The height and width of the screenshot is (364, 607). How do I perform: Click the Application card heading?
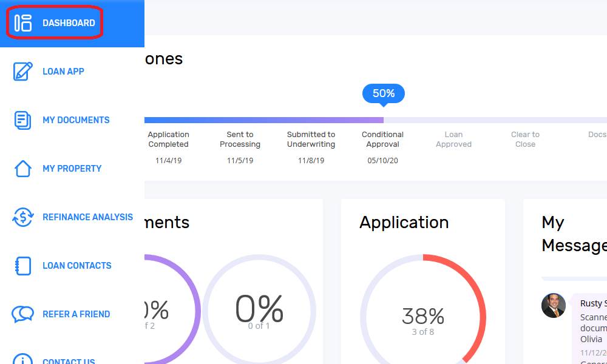point(404,223)
